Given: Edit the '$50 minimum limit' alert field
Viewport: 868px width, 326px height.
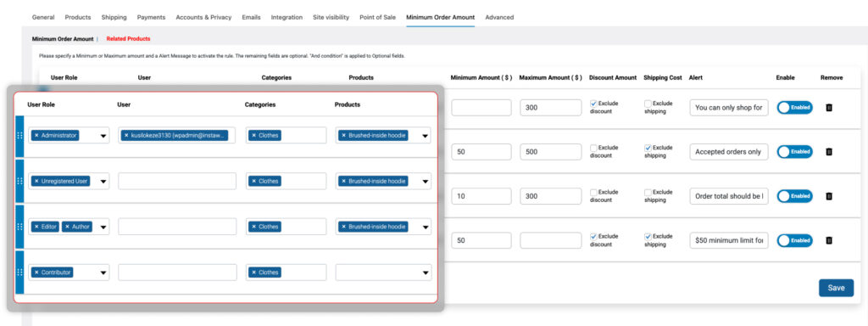Looking at the screenshot, I should coord(729,240).
